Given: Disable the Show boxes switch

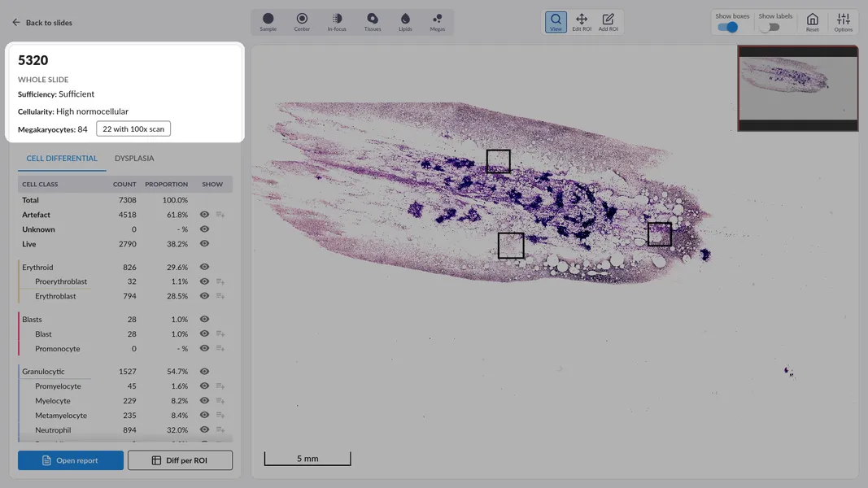Looking at the screenshot, I should pos(727,27).
